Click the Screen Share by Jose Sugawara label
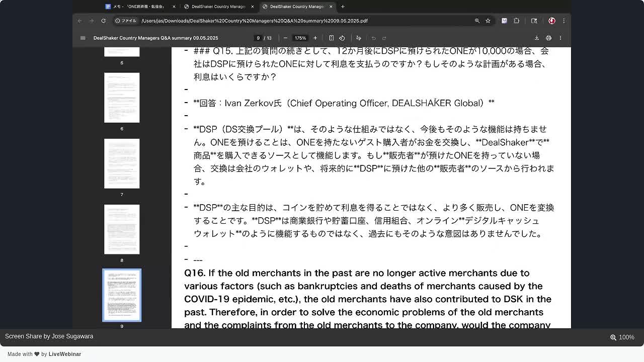644x362 pixels. [x=49, y=336]
